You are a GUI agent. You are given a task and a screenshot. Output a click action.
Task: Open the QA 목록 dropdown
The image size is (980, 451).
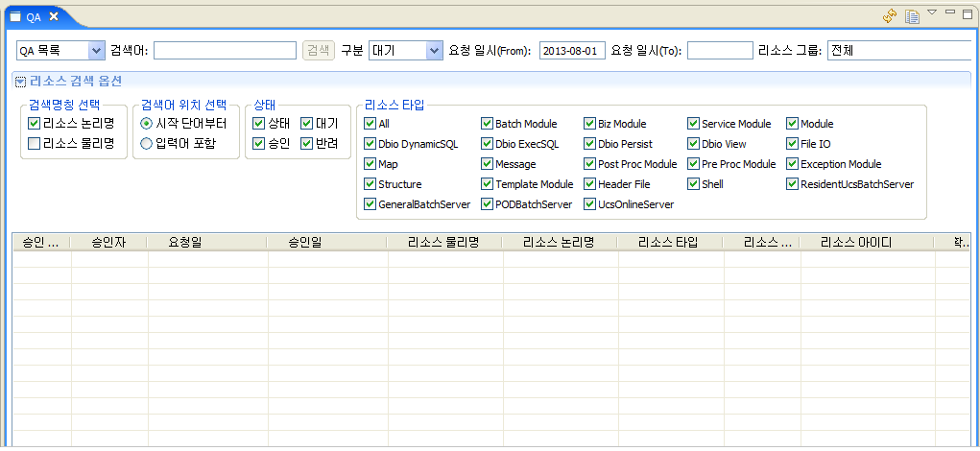point(95,50)
